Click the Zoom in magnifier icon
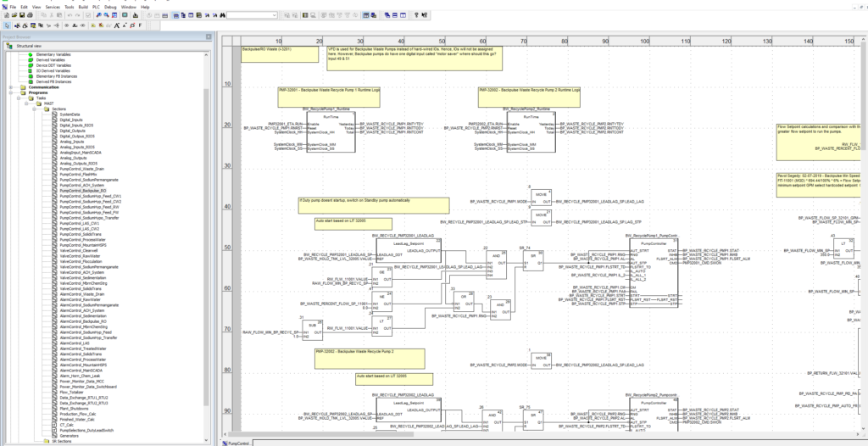This screenshot has height=446, width=868. [x=98, y=15]
